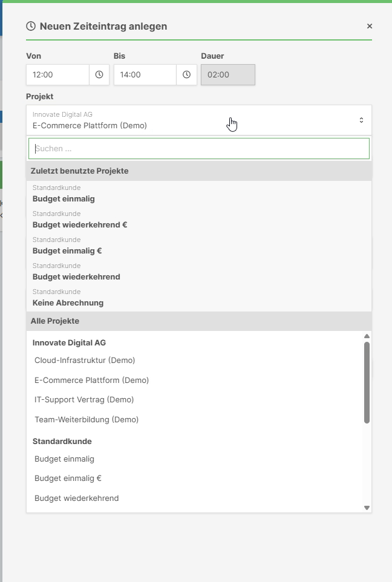Click the clock icon next to Bis time
This screenshot has width=392, height=582.
pyautogui.click(x=186, y=75)
